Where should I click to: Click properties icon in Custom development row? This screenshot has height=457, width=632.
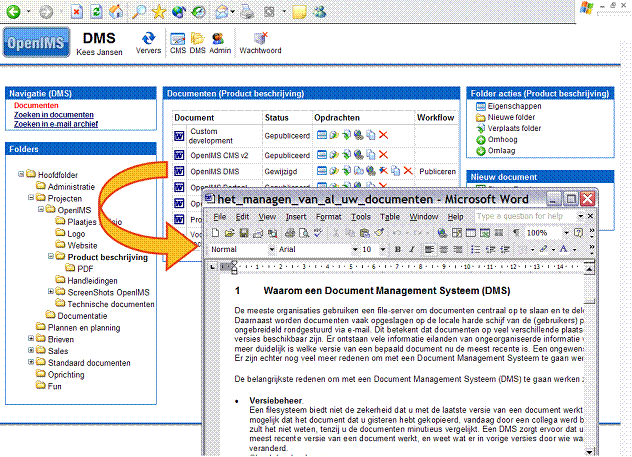(x=322, y=135)
